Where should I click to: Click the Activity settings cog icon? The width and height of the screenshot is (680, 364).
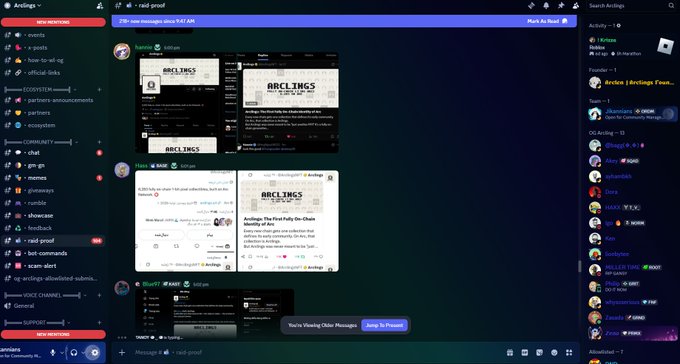[618, 26]
